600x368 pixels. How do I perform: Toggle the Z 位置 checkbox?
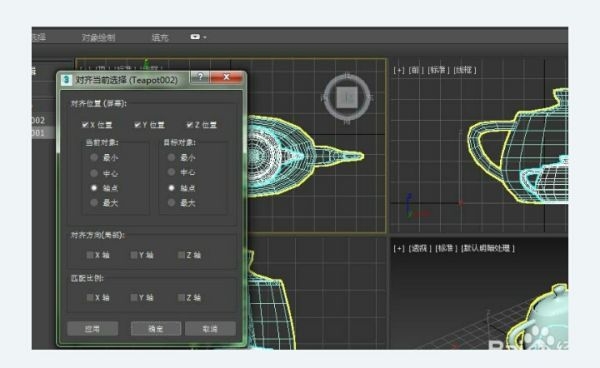pyautogui.click(x=189, y=125)
